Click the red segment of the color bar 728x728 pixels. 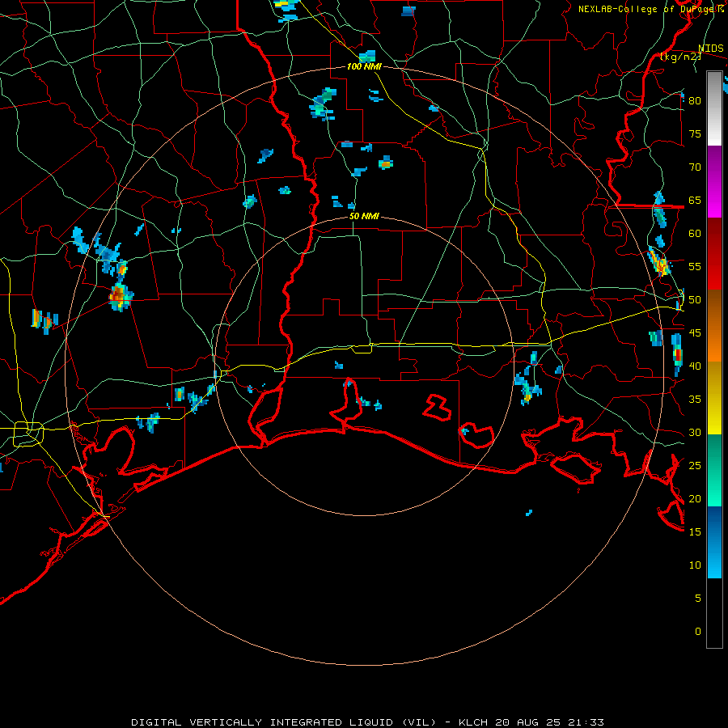pos(714,254)
